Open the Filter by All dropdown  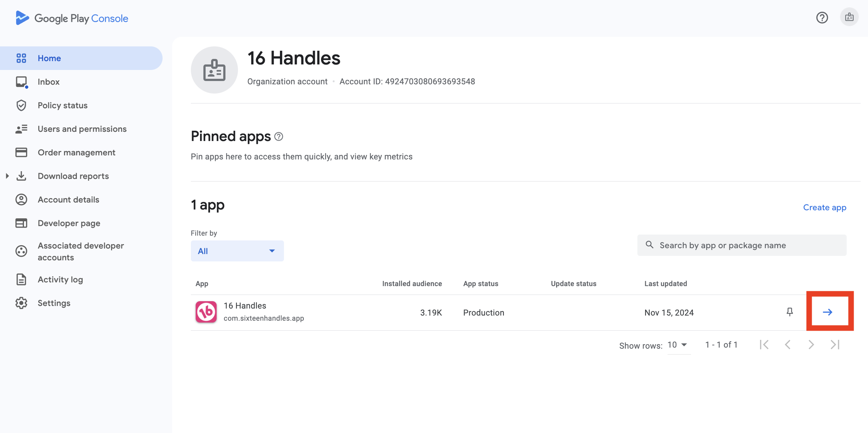(x=237, y=251)
